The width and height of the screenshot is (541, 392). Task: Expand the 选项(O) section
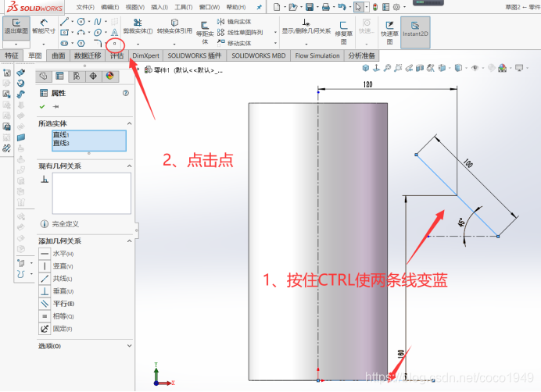pos(129,346)
